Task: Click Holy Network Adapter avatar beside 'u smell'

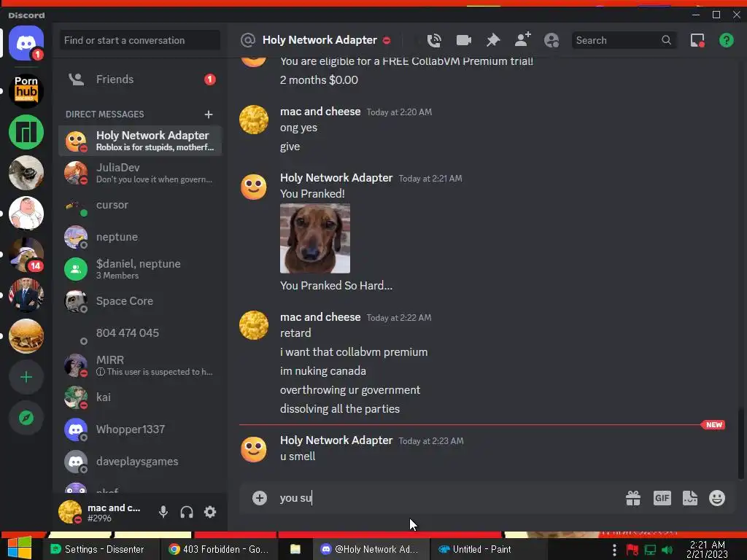Action: (253, 449)
